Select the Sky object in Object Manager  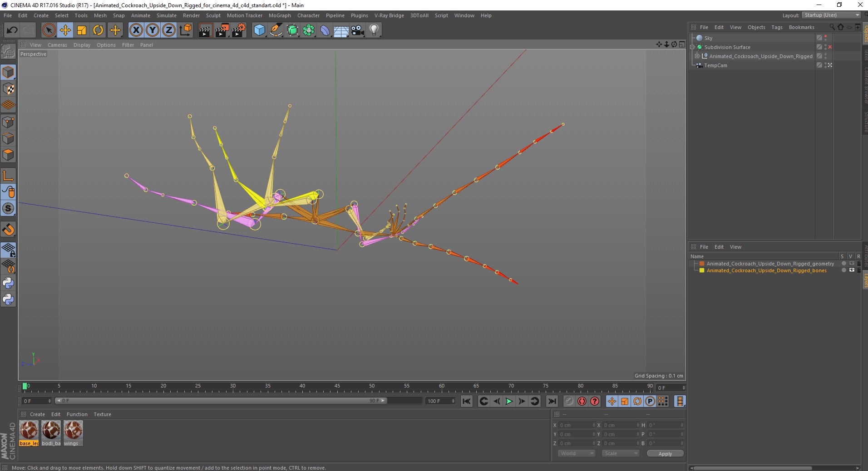pos(708,38)
